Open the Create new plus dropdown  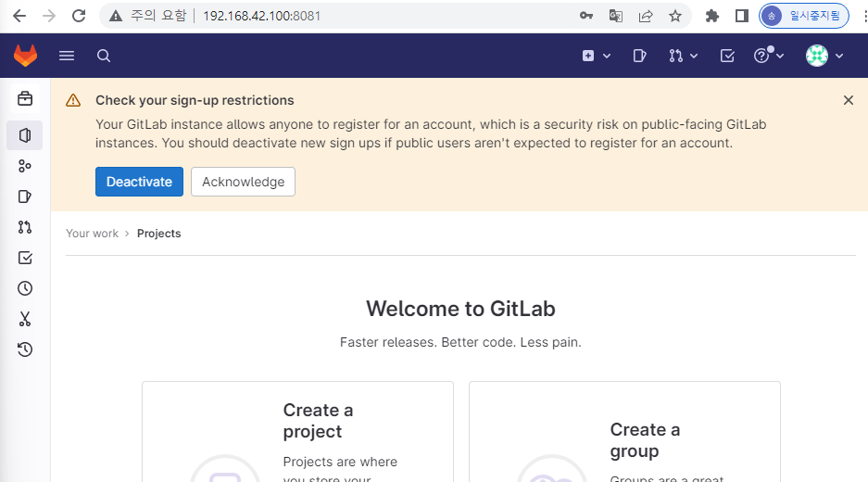(597, 56)
